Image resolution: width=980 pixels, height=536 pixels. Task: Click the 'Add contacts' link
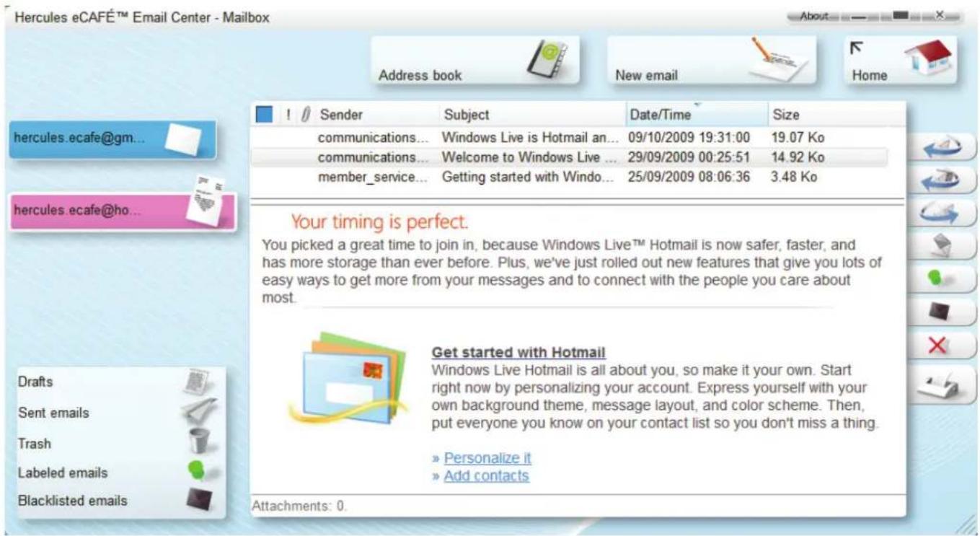(x=486, y=476)
